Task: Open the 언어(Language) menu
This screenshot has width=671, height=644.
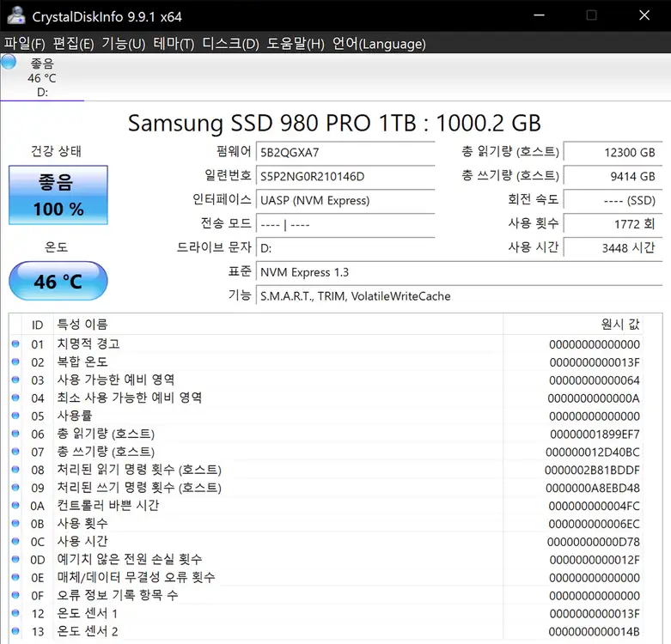Action: click(x=379, y=43)
